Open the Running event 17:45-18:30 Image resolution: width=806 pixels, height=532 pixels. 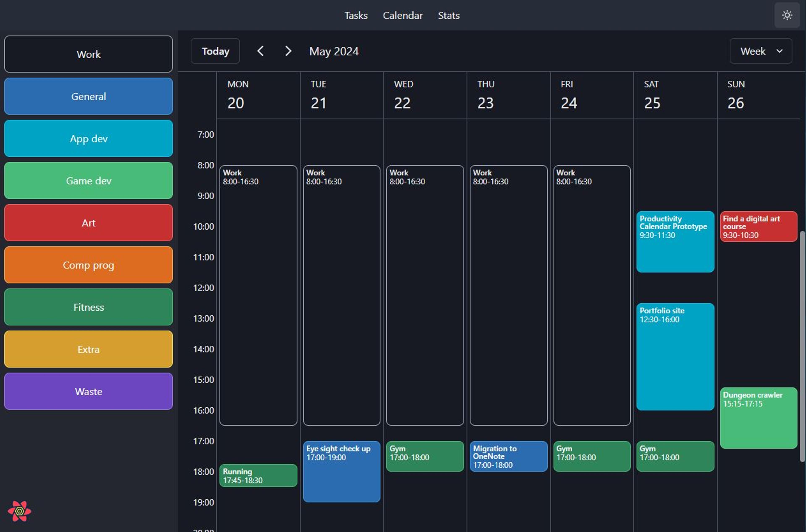click(258, 476)
